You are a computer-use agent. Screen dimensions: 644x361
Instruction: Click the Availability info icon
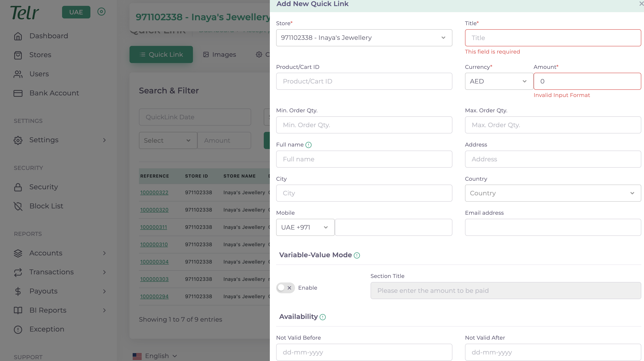tap(323, 317)
